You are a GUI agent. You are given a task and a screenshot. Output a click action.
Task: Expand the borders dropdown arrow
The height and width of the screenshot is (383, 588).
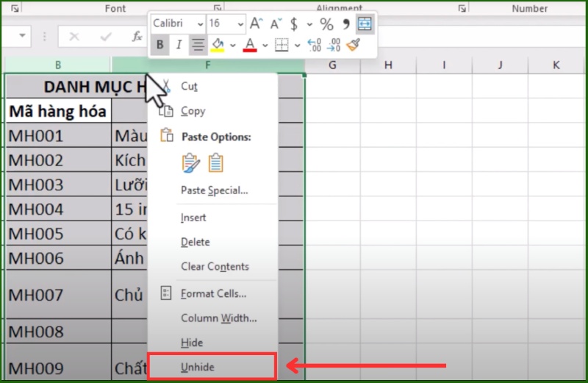(295, 46)
